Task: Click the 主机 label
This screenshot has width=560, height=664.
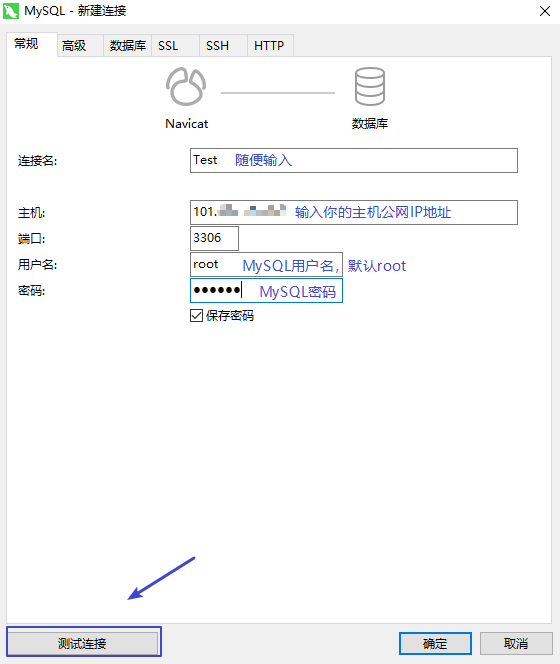Action: [31, 213]
